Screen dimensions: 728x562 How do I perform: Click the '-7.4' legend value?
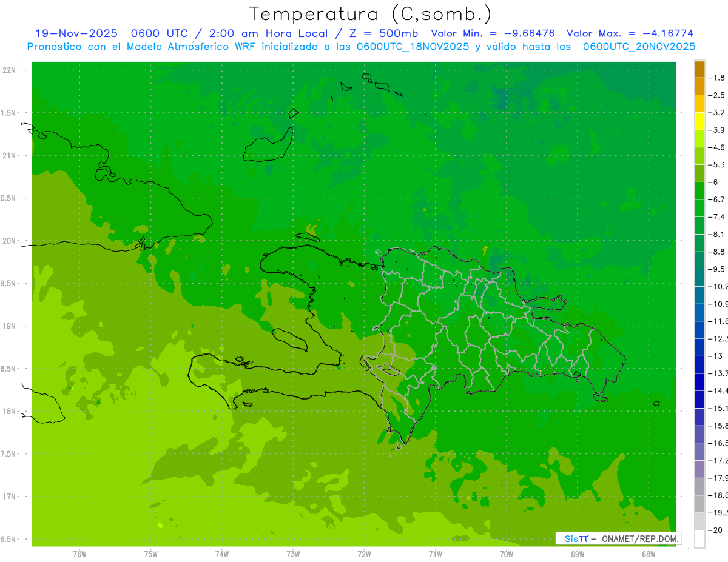click(716, 217)
